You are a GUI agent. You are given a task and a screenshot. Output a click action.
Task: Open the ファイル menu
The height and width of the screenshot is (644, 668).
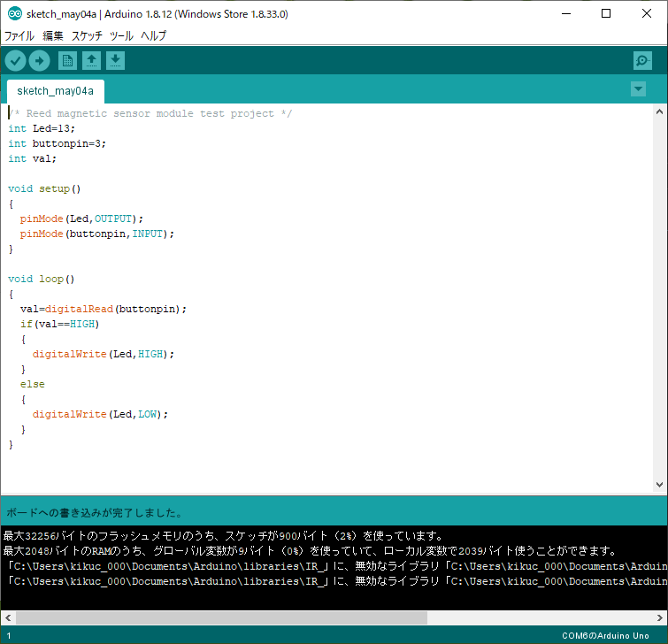coord(19,36)
